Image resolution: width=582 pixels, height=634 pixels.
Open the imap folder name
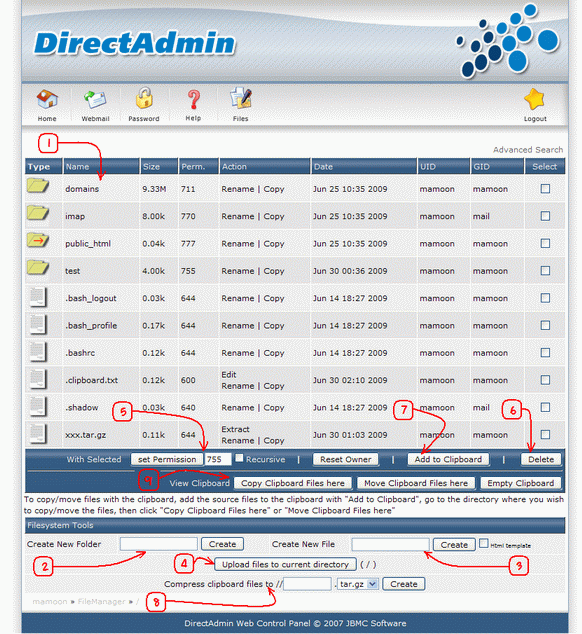[x=75, y=216]
